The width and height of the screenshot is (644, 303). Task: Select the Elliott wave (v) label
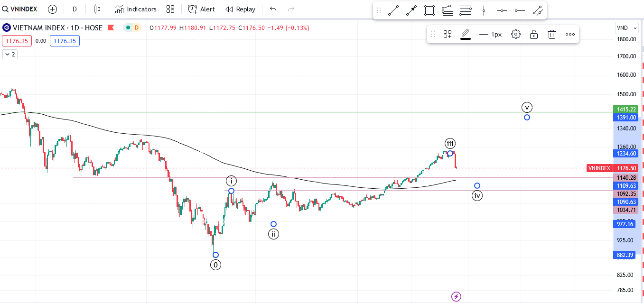[527, 107]
